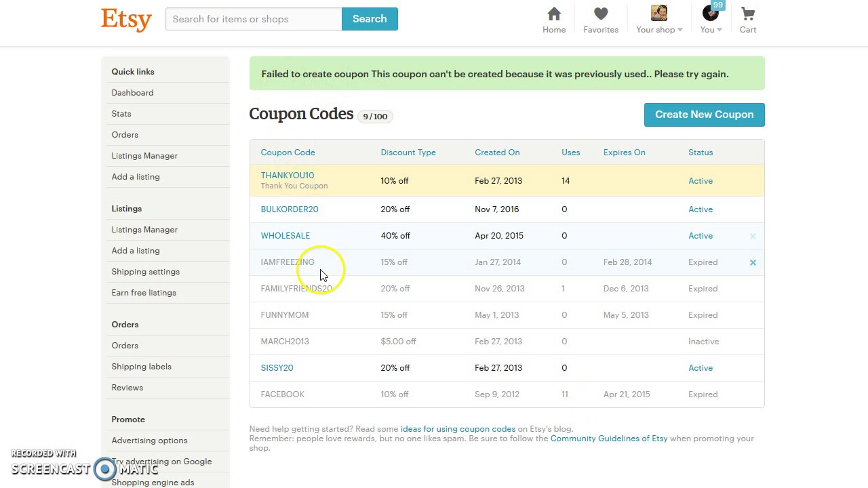868x488 pixels.
Task: Click the shop avatar thumbnail
Action: [658, 14]
